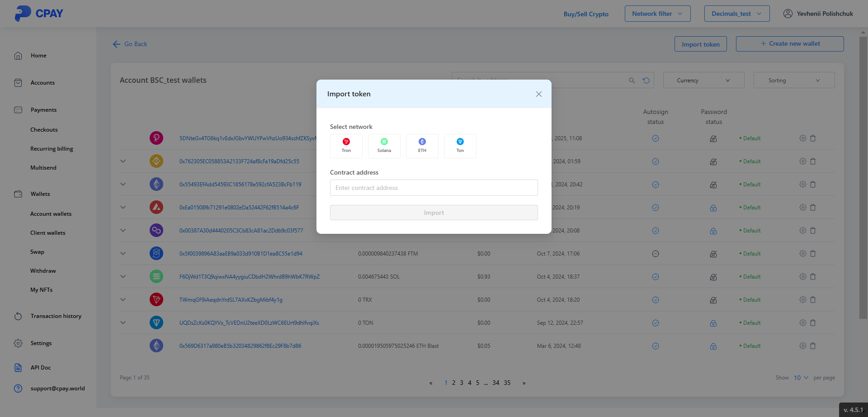Pick the Ton network tile
868x417 pixels.
[460, 146]
